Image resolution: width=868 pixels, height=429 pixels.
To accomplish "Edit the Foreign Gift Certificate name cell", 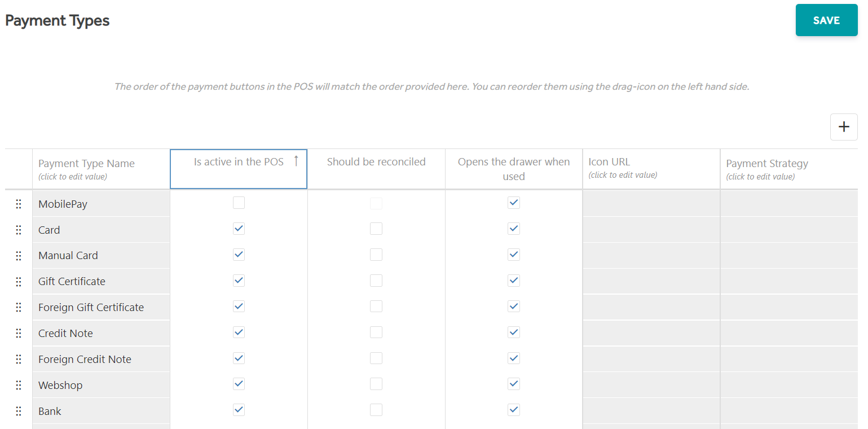I will coord(101,308).
